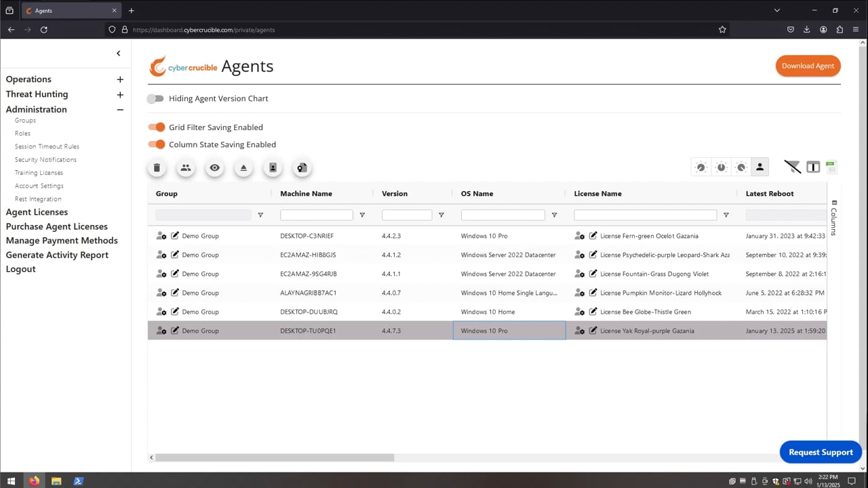Click the Request Support button
The height and width of the screenshot is (488, 868).
click(x=821, y=452)
